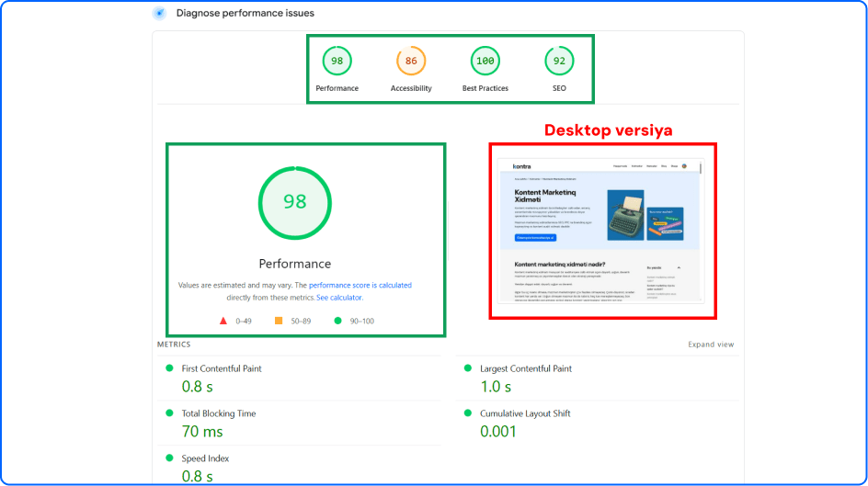This screenshot has height=486, width=868.
Task: Click the Diagnose performance issues icon
Action: tap(159, 13)
